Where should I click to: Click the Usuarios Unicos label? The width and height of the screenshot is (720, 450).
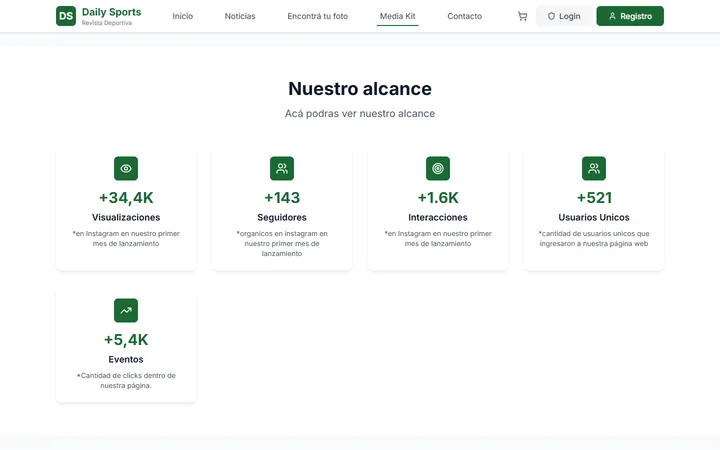tap(594, 217)
